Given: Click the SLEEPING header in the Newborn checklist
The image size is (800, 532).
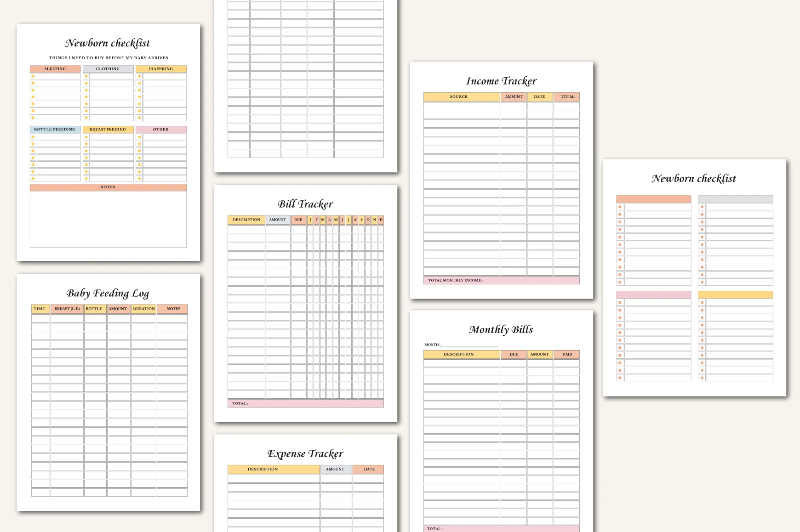Looking at the screenshot, I should (55, 69).
